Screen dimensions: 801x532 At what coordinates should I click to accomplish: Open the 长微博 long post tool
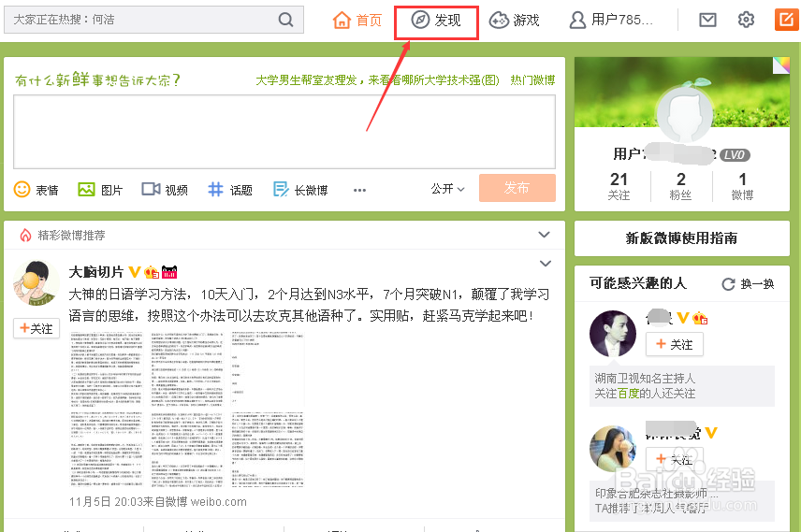click(x=300, y=190)
